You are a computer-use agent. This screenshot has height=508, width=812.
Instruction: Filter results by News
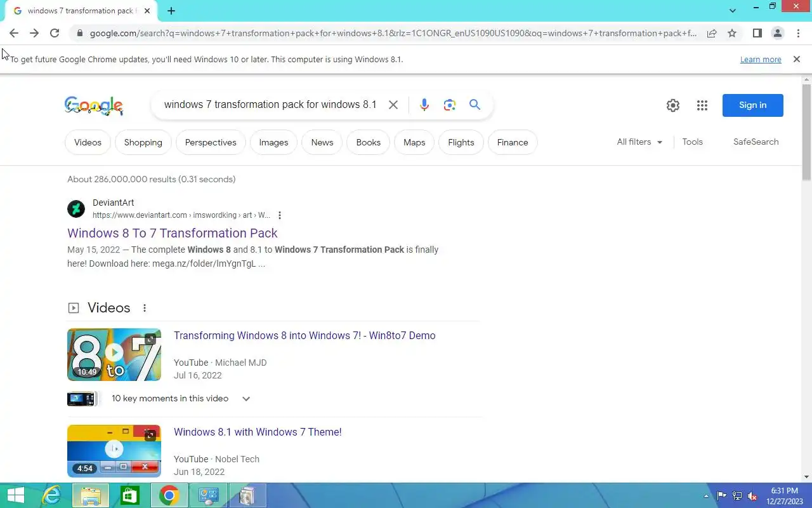point(322,142)
